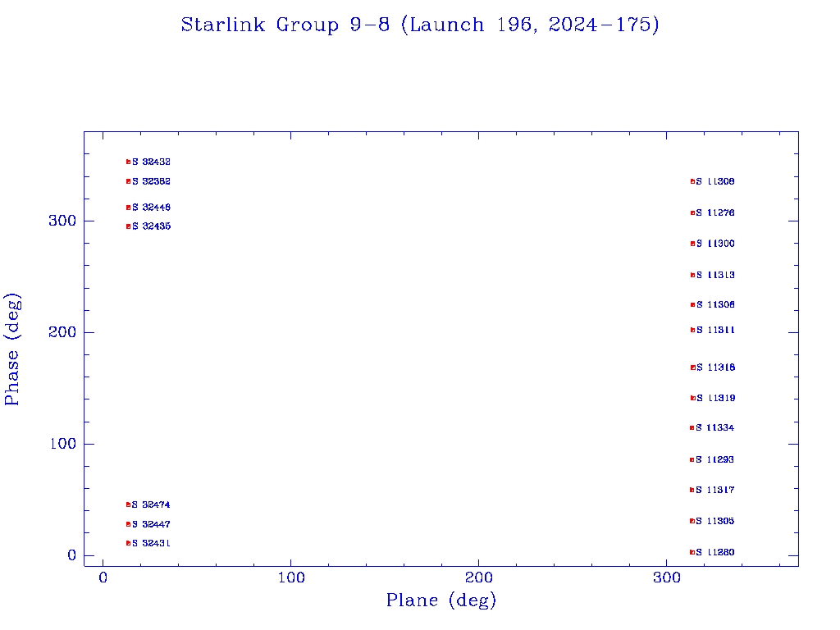
Task: Click the 300 tick label on Phase axis
Action: point(62,221)
